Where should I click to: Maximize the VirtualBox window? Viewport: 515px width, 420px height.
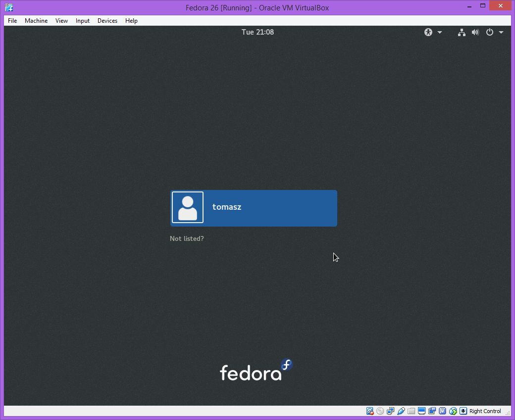point(483,6)
